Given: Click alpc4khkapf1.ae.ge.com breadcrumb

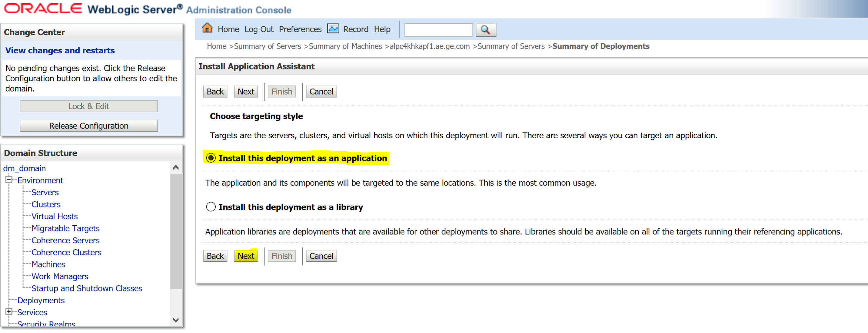Looking at the screenshot, I should [x=430, y=46].
